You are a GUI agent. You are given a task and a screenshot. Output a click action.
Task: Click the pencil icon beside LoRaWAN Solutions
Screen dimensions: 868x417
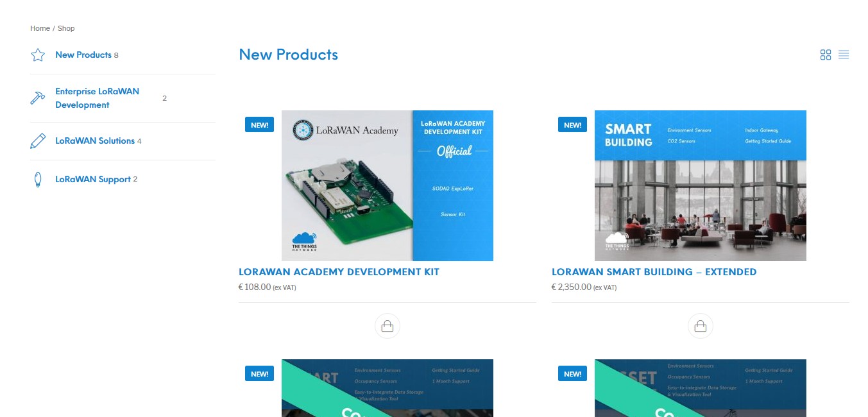(38, 141)
